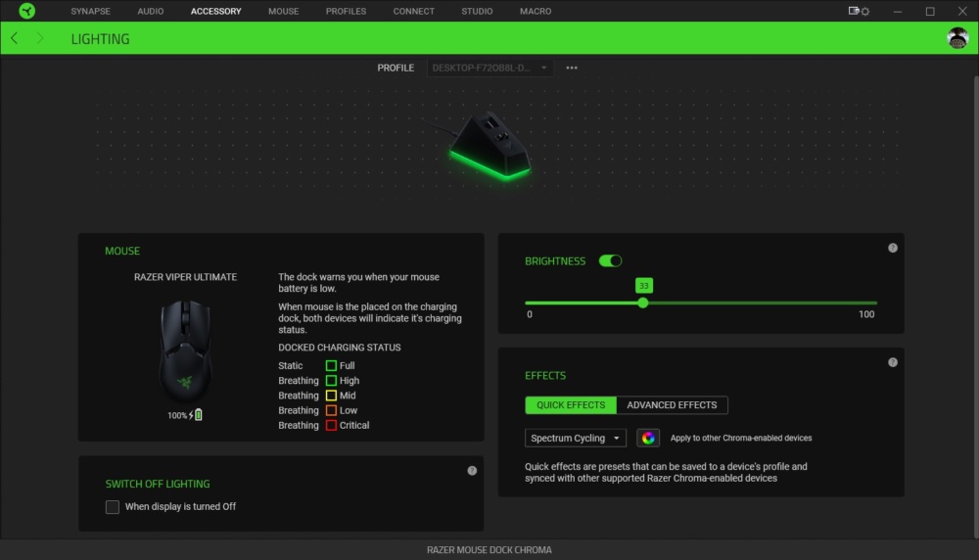Click the vertical scrollbar
Image resolution: width=979 pixels, height=560 pixels.
click(x=976, y=305)
